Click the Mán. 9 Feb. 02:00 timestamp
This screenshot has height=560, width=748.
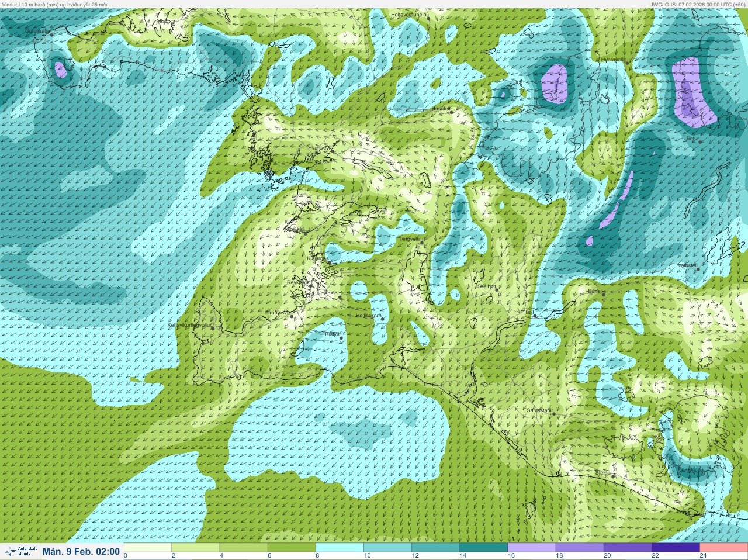point(81,551)
